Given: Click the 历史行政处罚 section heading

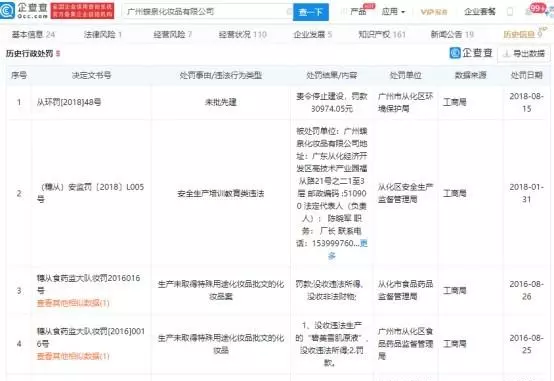Looking at the screenshot, I should point(29,53).
